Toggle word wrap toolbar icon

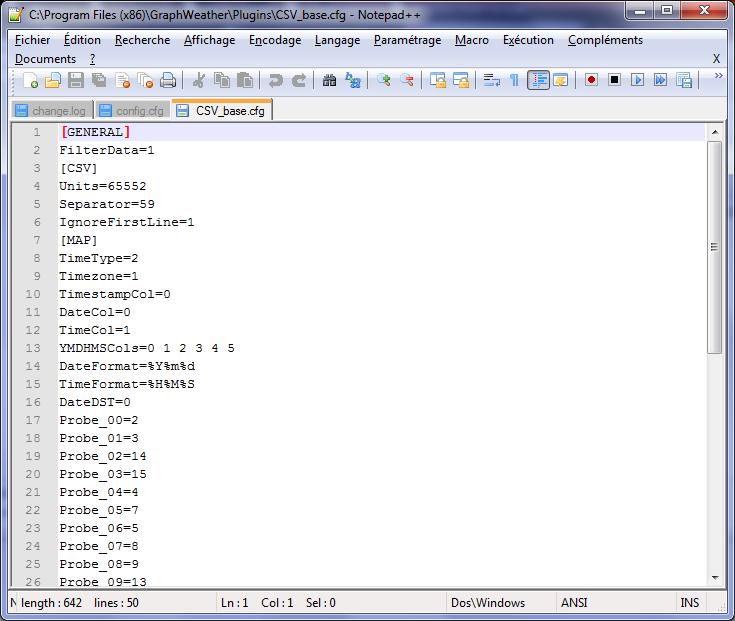(x=492, y=80)
